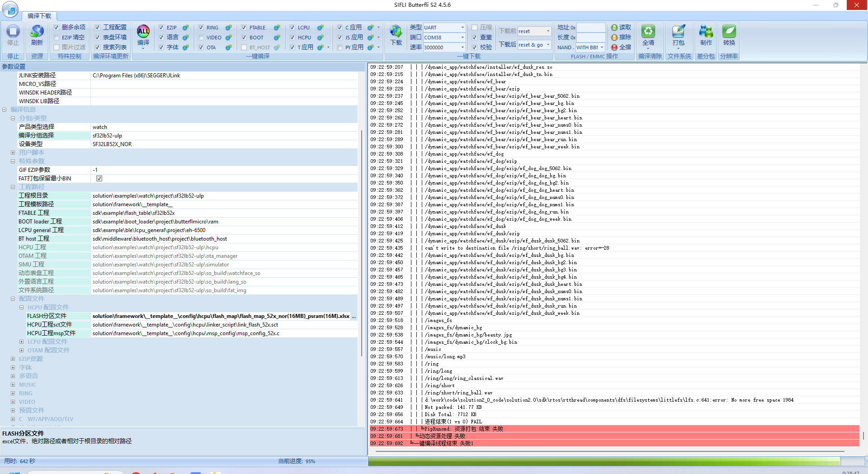
Task: Click the 打包 file system pack icon
Action: 678,32
